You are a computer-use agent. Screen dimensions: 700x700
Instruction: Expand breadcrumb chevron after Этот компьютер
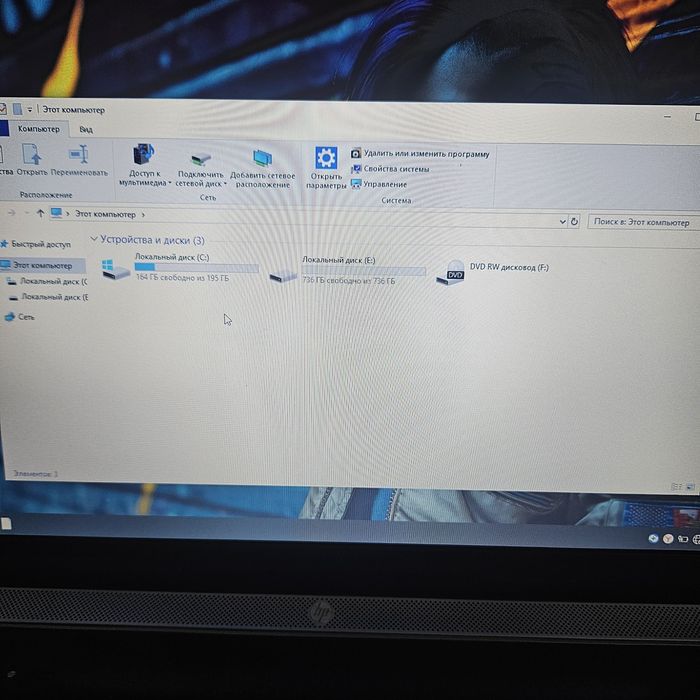(143, 215)
